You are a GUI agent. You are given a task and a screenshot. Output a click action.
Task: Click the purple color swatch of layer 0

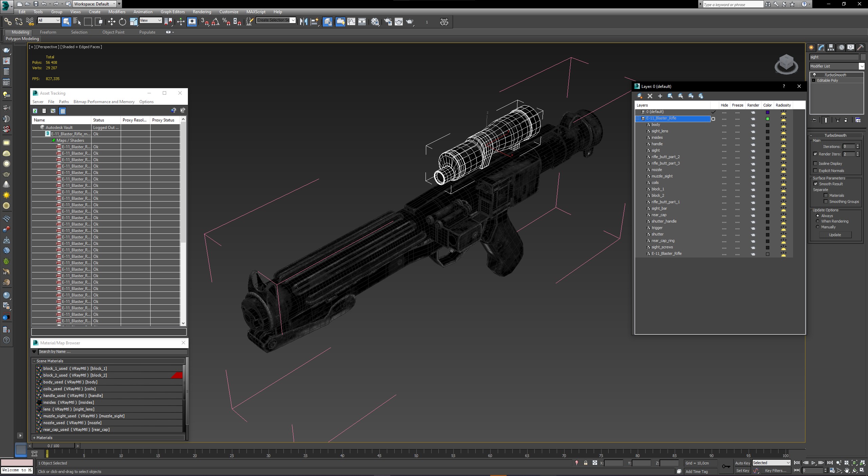coord(767,112)
